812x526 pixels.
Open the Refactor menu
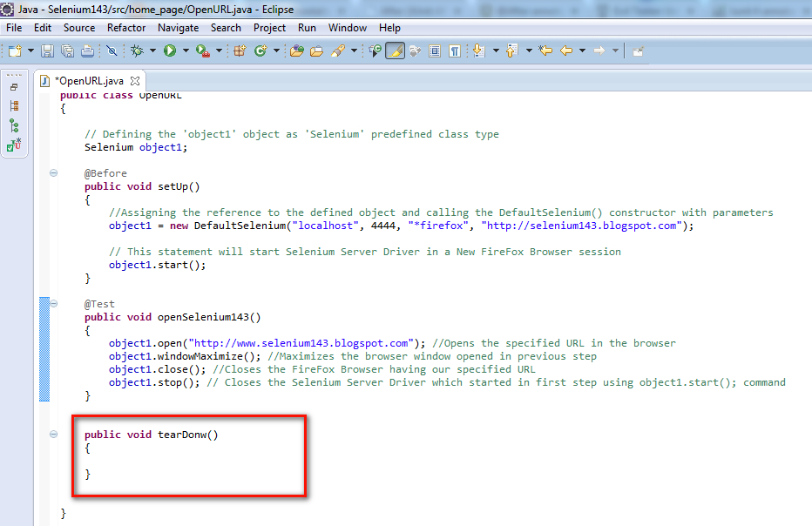(x=125, y=27)
